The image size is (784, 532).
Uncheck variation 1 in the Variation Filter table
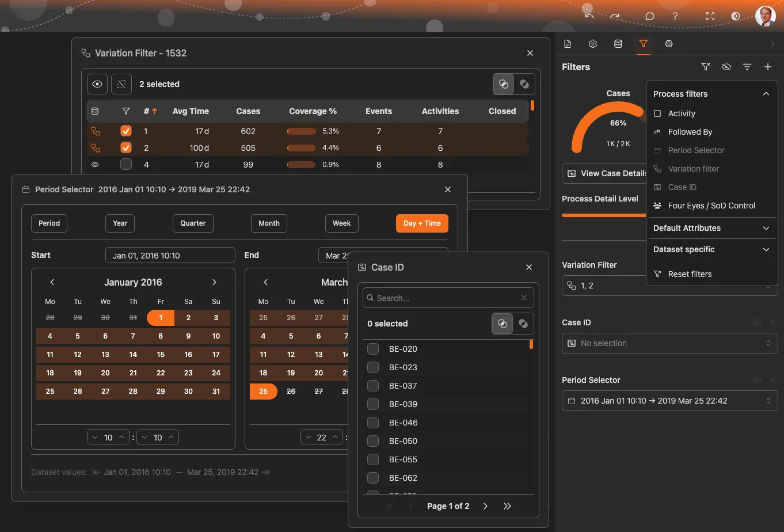(x=125, y=131)
